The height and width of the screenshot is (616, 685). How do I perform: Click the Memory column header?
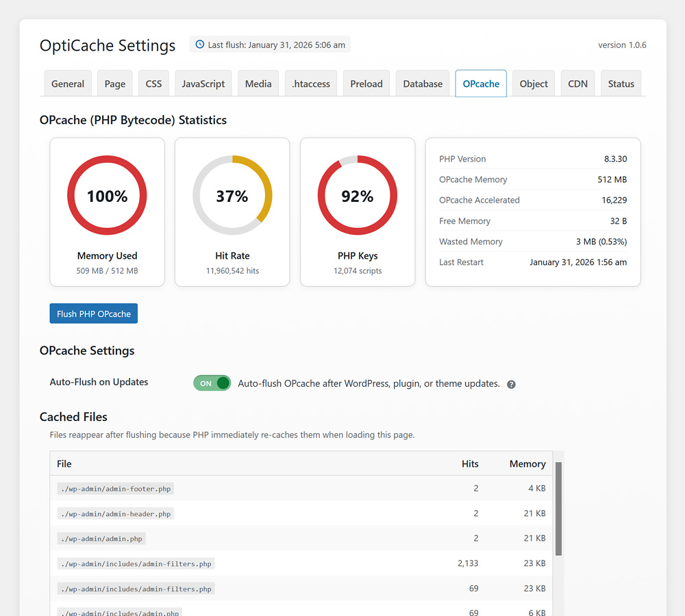pos(527,463)
